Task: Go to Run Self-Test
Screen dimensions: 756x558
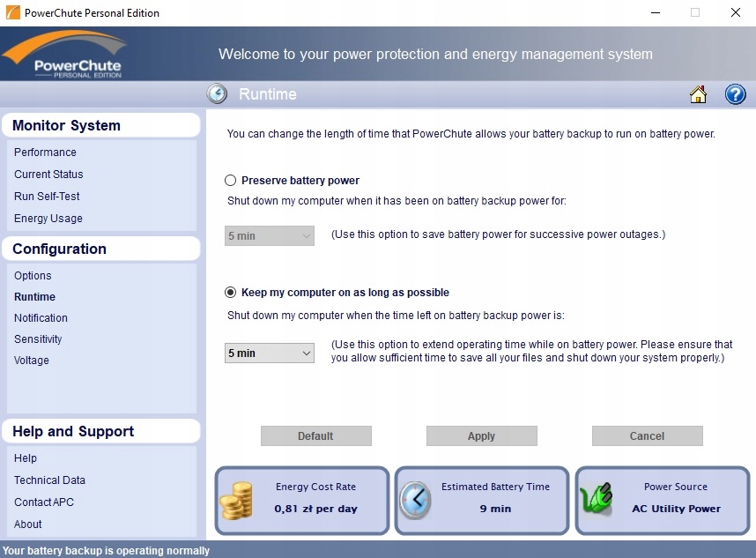Action: pyautogui.click(x=47, y=197)
